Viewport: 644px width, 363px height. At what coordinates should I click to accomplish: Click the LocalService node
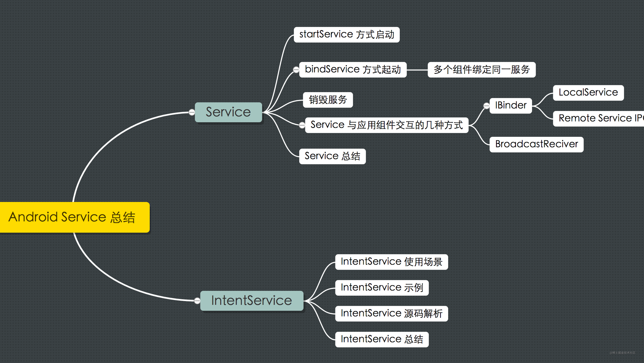coord(588,93)
